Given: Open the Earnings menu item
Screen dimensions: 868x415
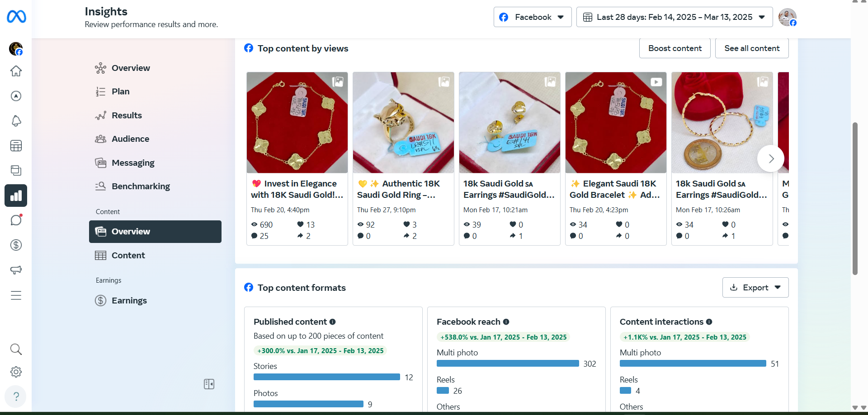Looking at the screenshot, I should [155, 301].
